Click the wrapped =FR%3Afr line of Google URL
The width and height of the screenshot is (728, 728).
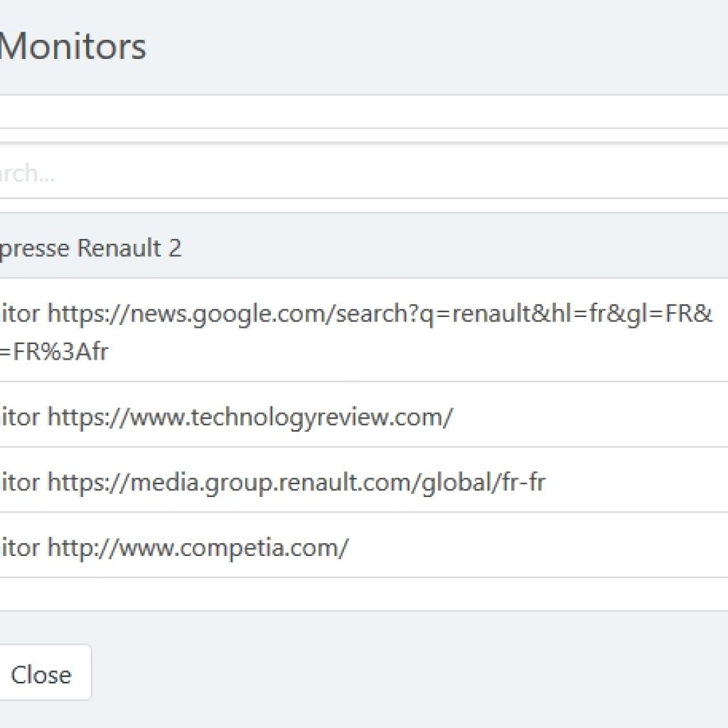coord(54,351)
